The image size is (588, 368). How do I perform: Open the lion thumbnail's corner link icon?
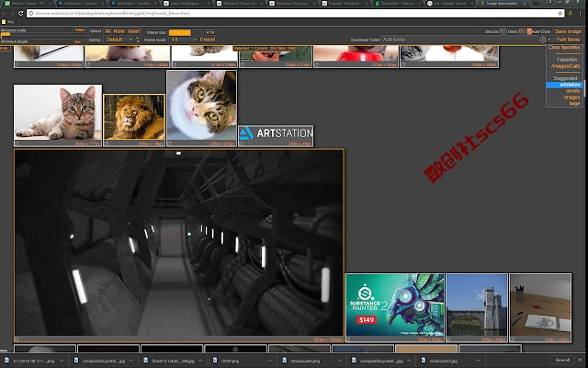click(107, 144)
